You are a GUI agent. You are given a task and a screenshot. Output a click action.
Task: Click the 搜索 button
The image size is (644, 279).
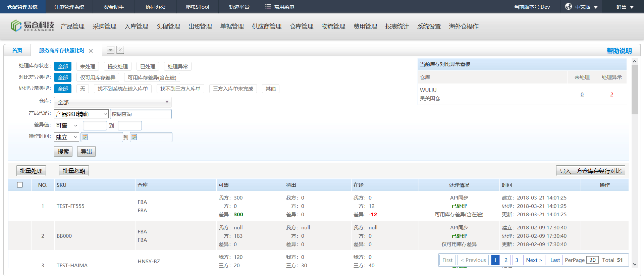pyautogui.click(x=63, y=152)
